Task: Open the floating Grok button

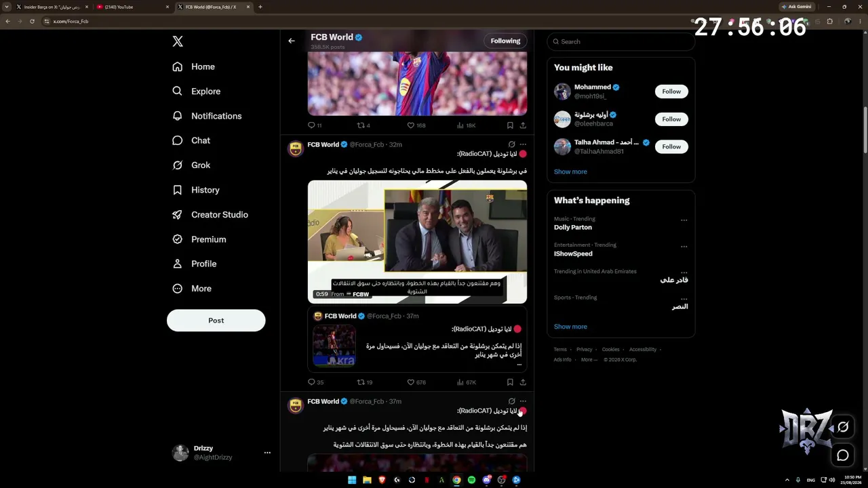Action: click(x=843, y=427)
